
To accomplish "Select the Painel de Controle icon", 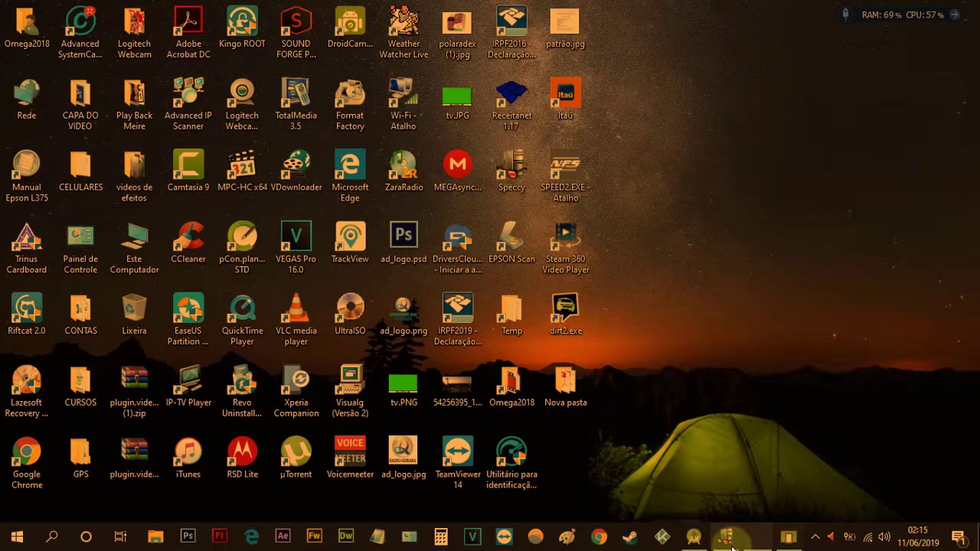I will (x=80, y=248).
